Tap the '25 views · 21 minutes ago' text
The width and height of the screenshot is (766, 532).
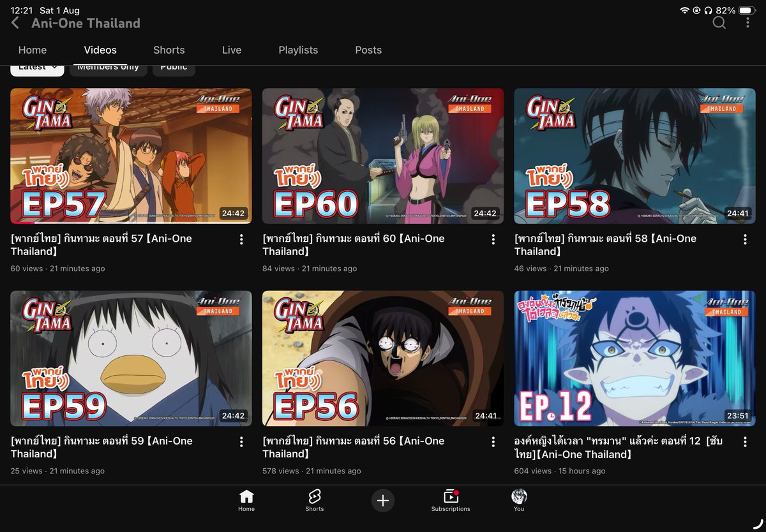[57, 471]
